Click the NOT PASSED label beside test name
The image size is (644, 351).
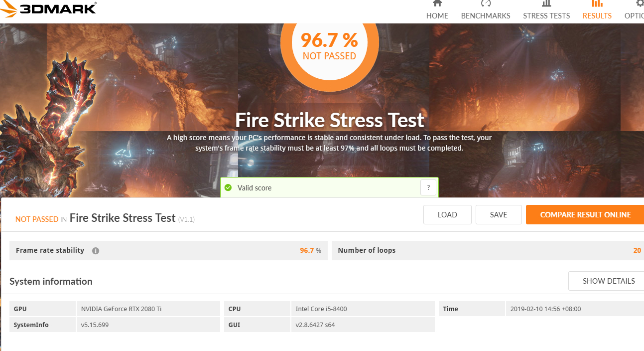pos(37,219)
